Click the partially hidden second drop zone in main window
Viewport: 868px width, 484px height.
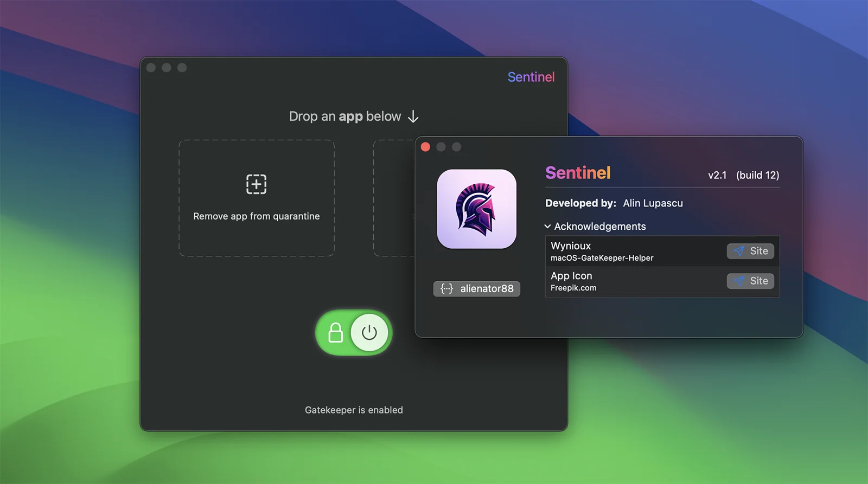(394, 198)
